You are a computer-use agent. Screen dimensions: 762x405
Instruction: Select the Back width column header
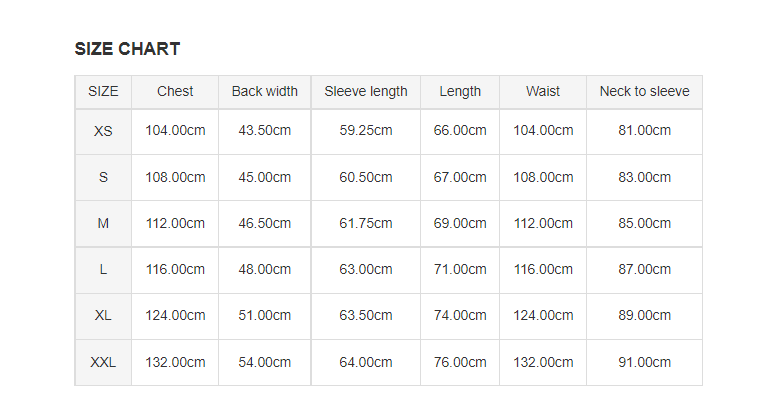(x=264, y=91)
